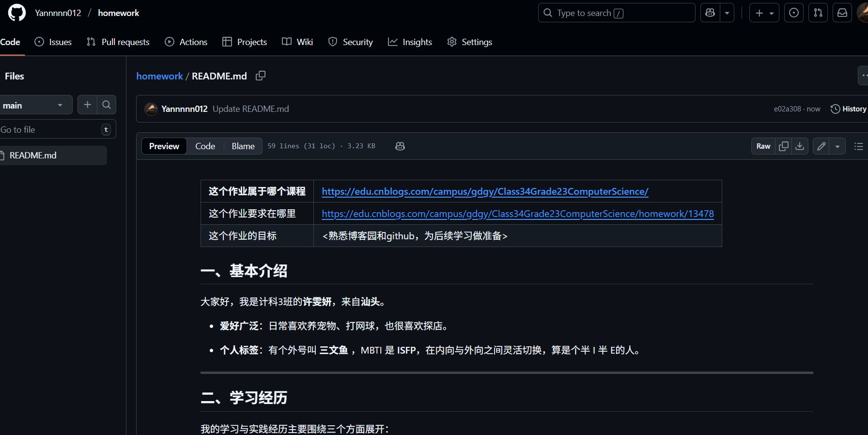Switch to the Pull requests tab

pos(118,42)
